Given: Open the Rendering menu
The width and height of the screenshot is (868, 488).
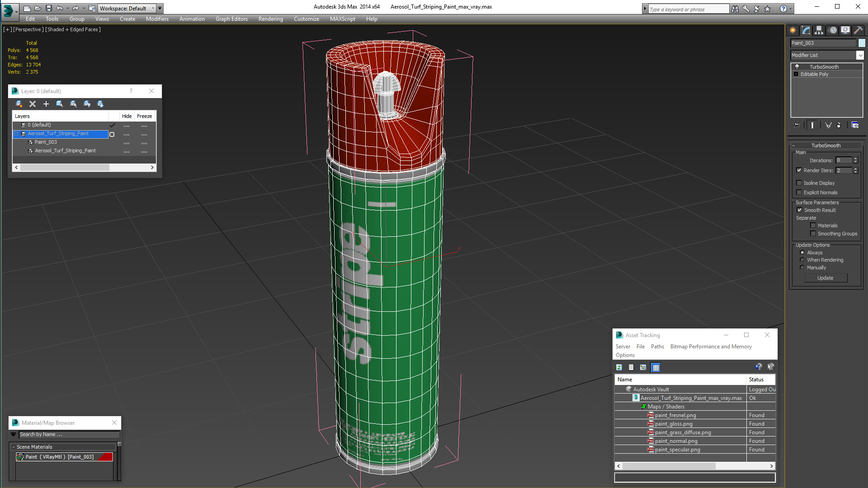Looking at the screenshot, I should point(270,19).
